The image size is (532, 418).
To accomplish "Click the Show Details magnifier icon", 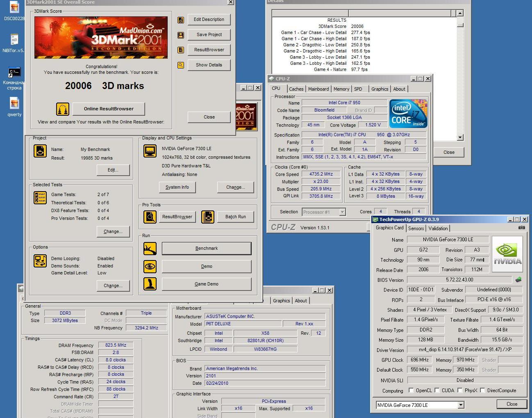I will (181, 65).
